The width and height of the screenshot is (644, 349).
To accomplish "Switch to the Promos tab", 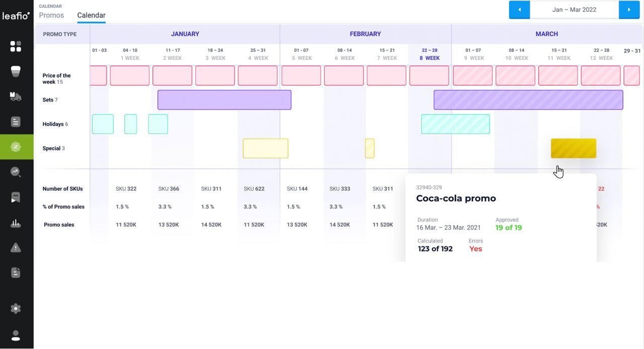I will pyautogui.click(x=51, y=15).
